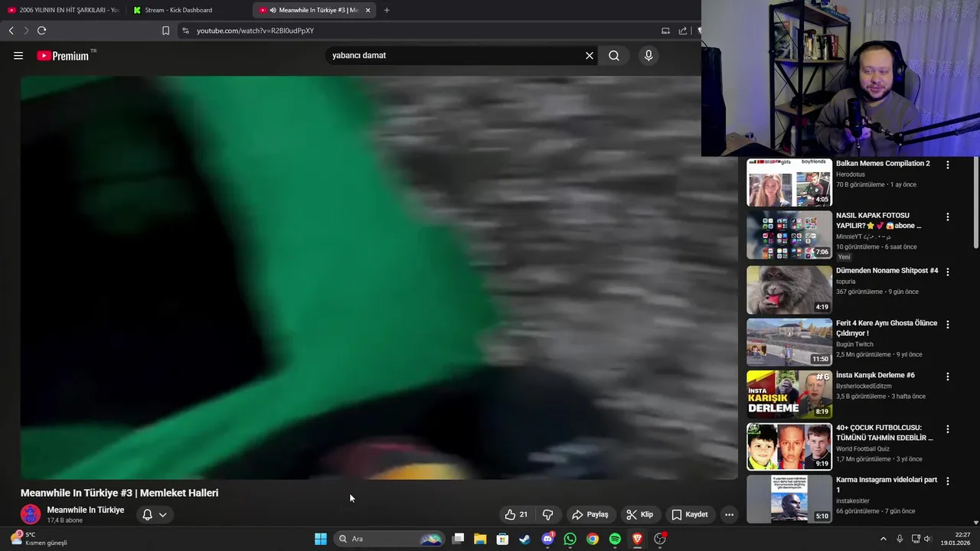This screenshot has width=980, height=551.
Task: Click the Paylaş share button
Action: coord(590,514)
